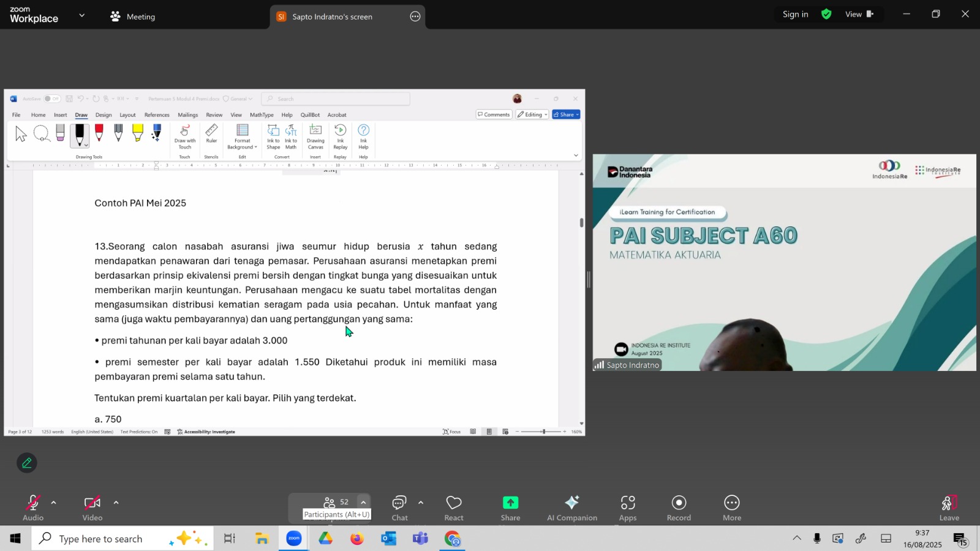
Task: Turn on the Video camera
Action: (x=92, y=508)
